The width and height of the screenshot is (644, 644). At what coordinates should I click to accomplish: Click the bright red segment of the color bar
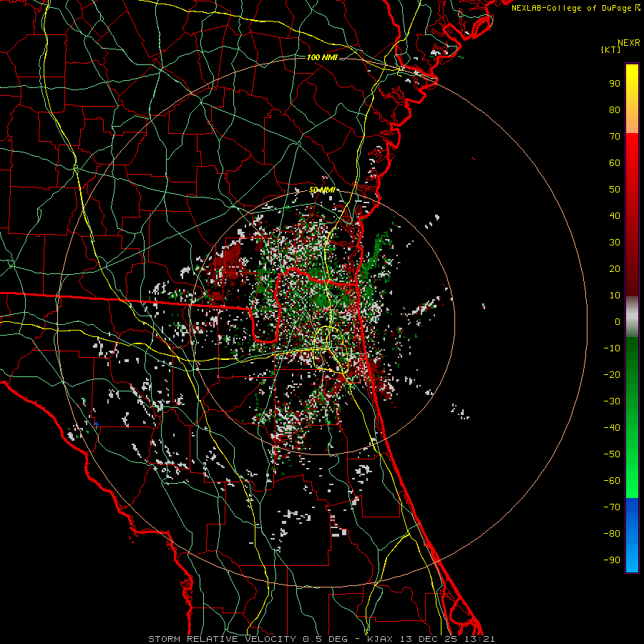coord(632,214)
